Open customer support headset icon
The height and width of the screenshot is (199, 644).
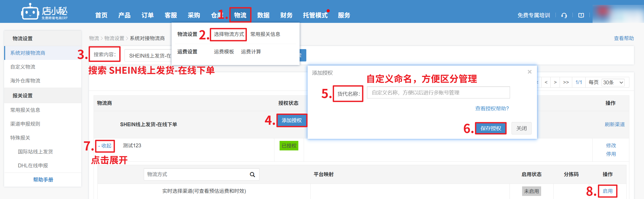[564, 15]
